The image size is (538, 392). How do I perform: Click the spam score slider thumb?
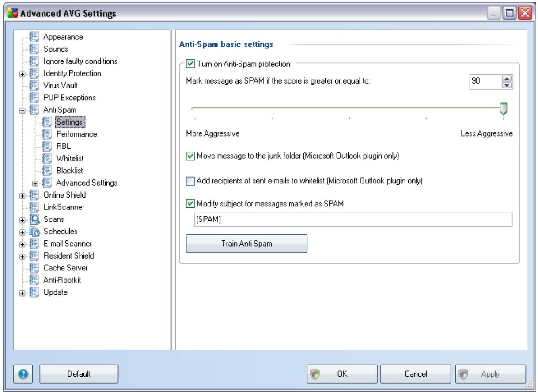point(503,109)
